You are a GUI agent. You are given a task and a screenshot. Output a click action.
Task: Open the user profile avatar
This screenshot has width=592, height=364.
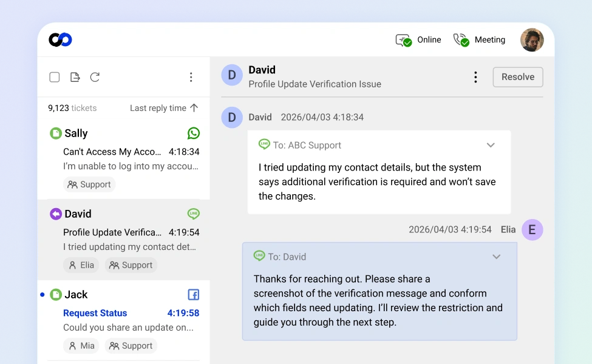(532, 39)
